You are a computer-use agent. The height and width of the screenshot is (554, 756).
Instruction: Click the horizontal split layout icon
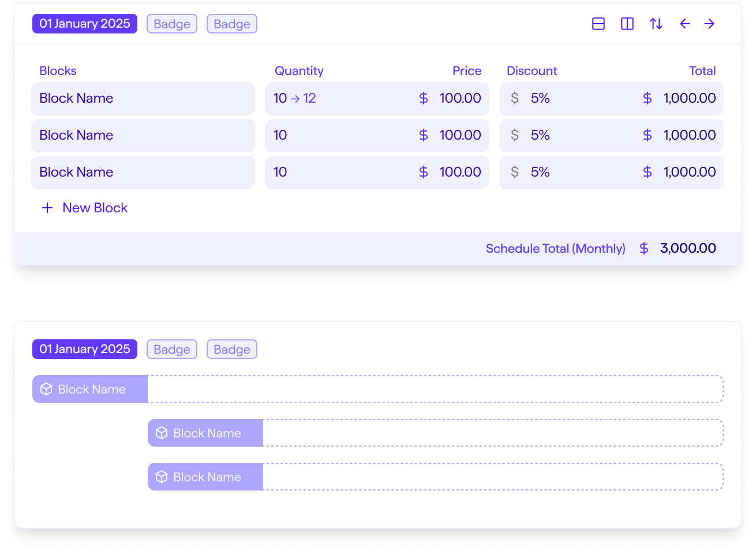(x=598, y=24)
